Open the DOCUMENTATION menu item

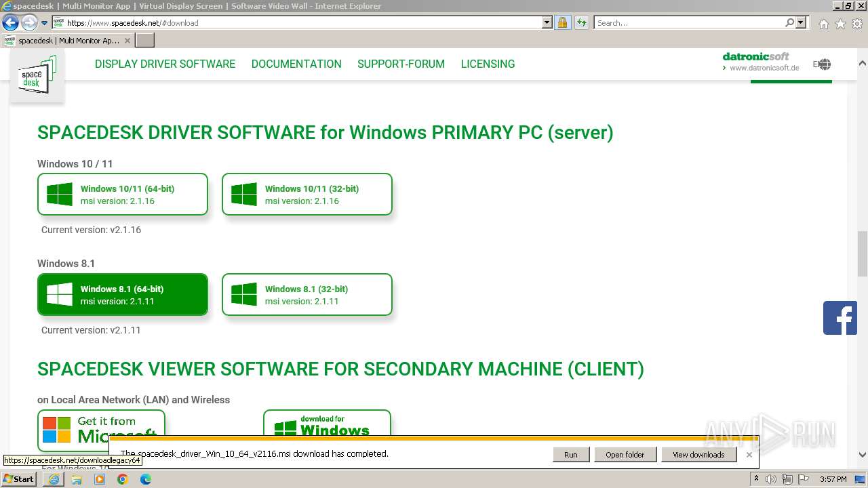[296, 64]
